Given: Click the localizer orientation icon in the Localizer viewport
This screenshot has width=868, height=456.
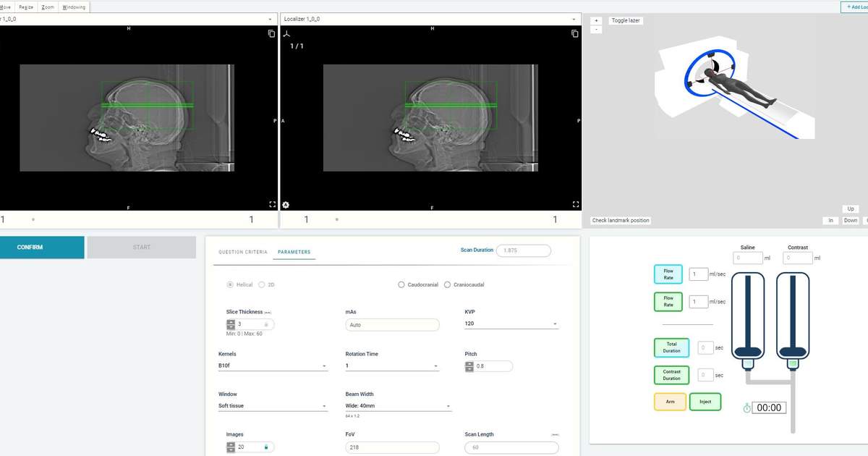Looking at the screenshot, I should tap(285, 33).
